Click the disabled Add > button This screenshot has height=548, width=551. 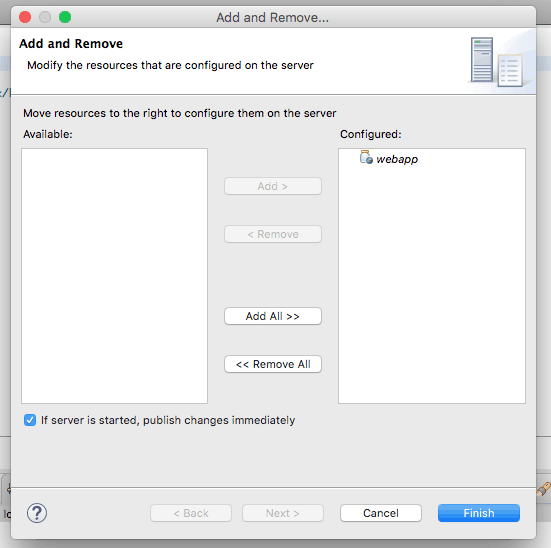pos(273,186)
